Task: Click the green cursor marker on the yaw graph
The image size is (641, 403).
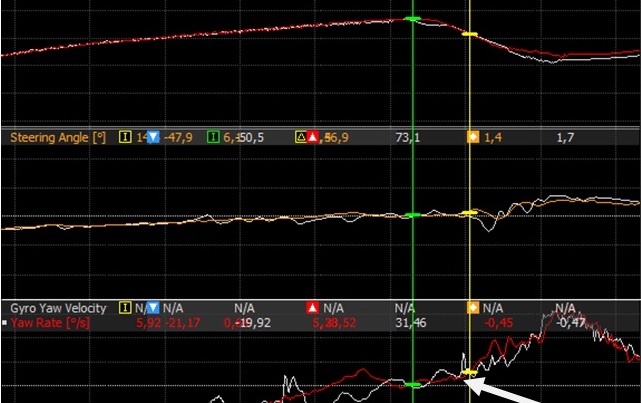Action: [x=413, y=384]
